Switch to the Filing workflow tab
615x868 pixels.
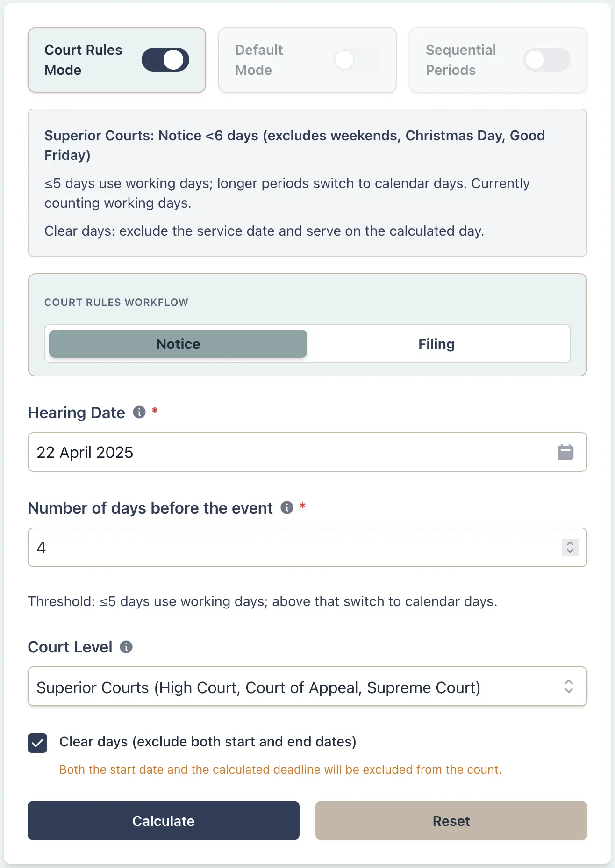[436, 344]
